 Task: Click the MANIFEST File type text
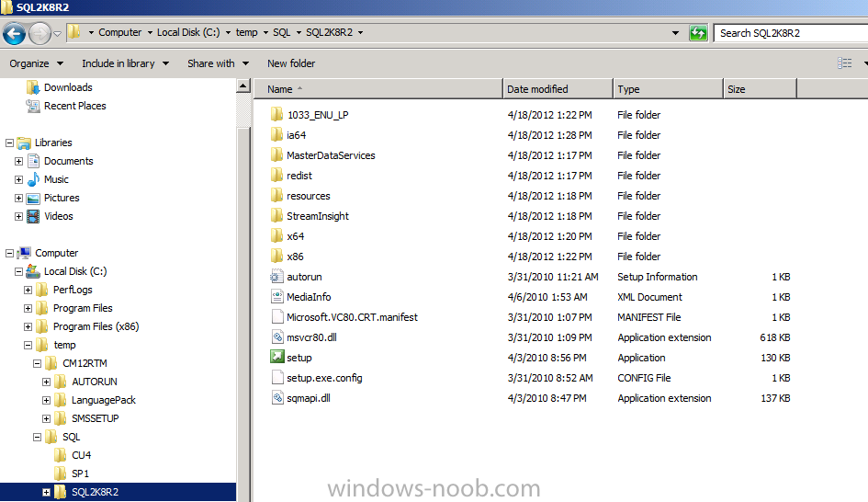coord(648,317)
